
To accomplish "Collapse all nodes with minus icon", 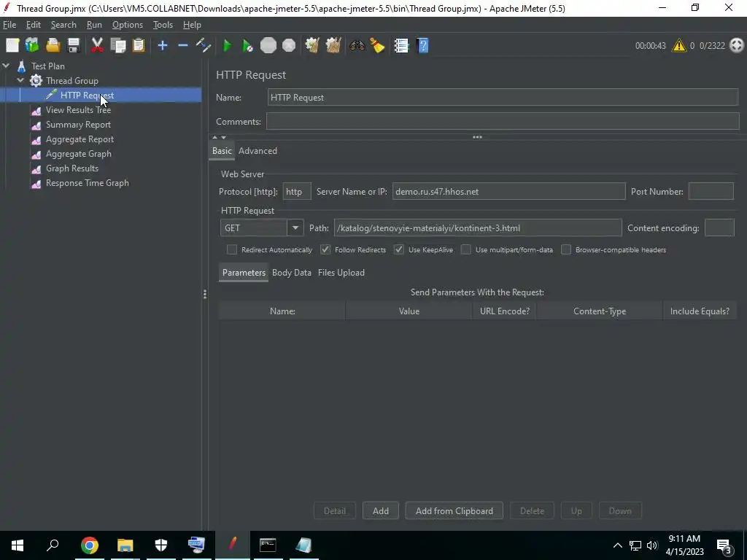I will (x=183, y=45).
